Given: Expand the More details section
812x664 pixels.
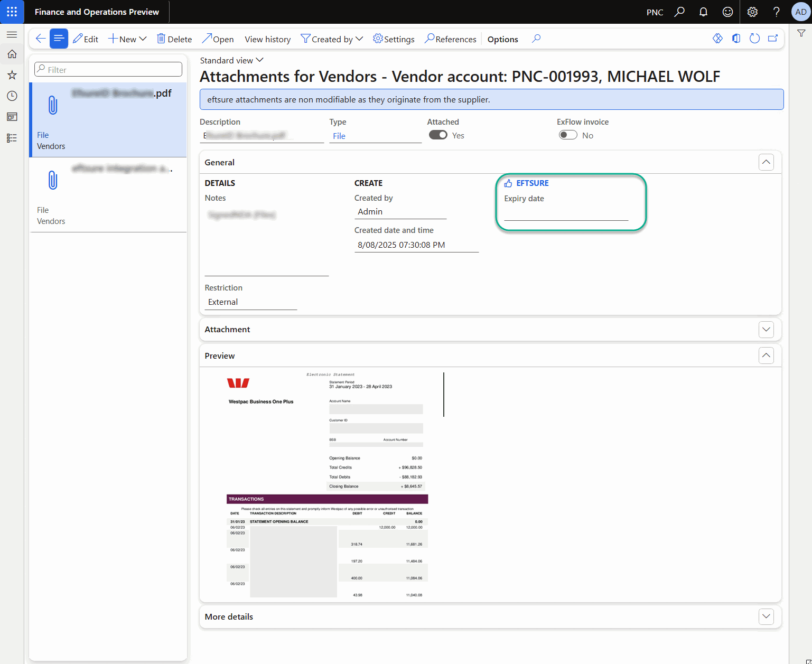Looking at the screenshot, I should coord(766,616).
